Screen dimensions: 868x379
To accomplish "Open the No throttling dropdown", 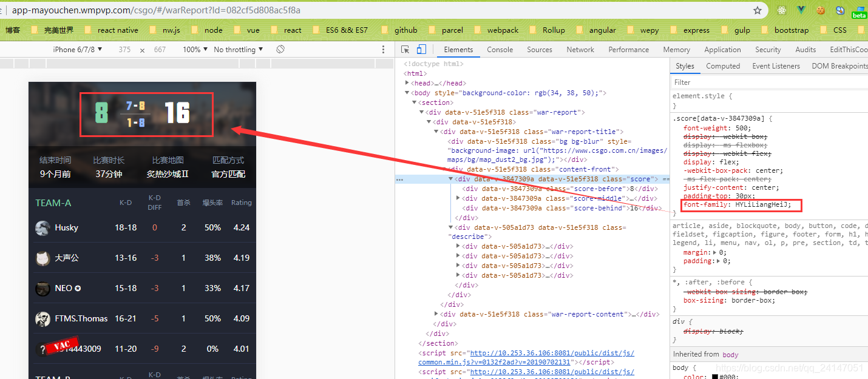I will pos(239,50).
